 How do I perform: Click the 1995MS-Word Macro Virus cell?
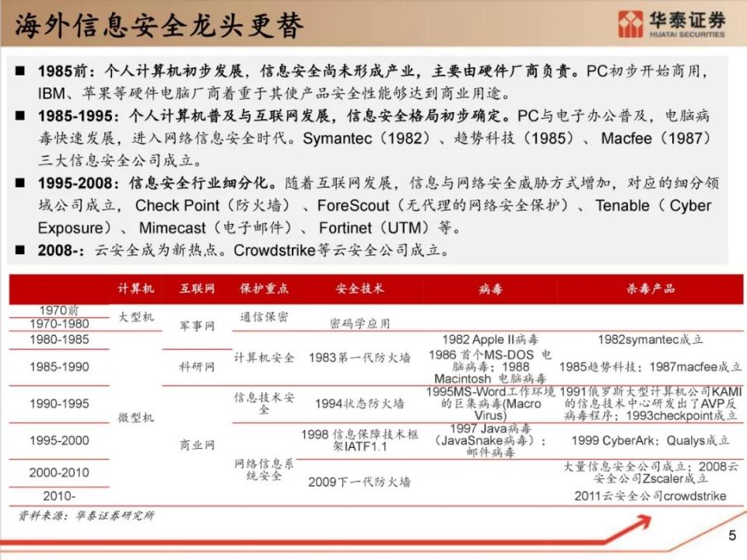(491, 404)
